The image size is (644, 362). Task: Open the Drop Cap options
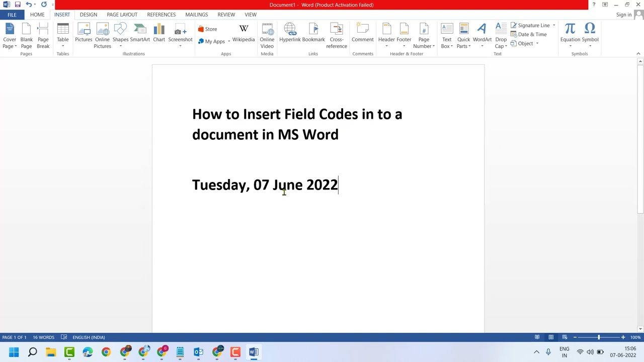pos(501,36)
